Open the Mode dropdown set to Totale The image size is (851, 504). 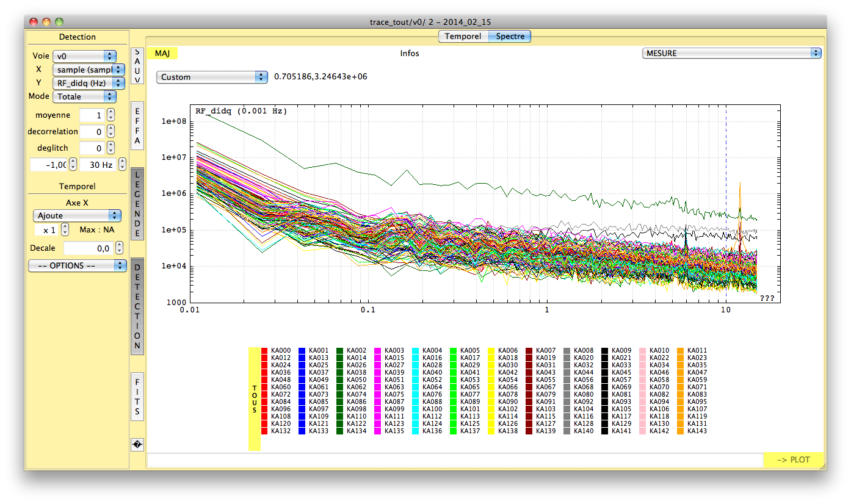pos(84,96)
